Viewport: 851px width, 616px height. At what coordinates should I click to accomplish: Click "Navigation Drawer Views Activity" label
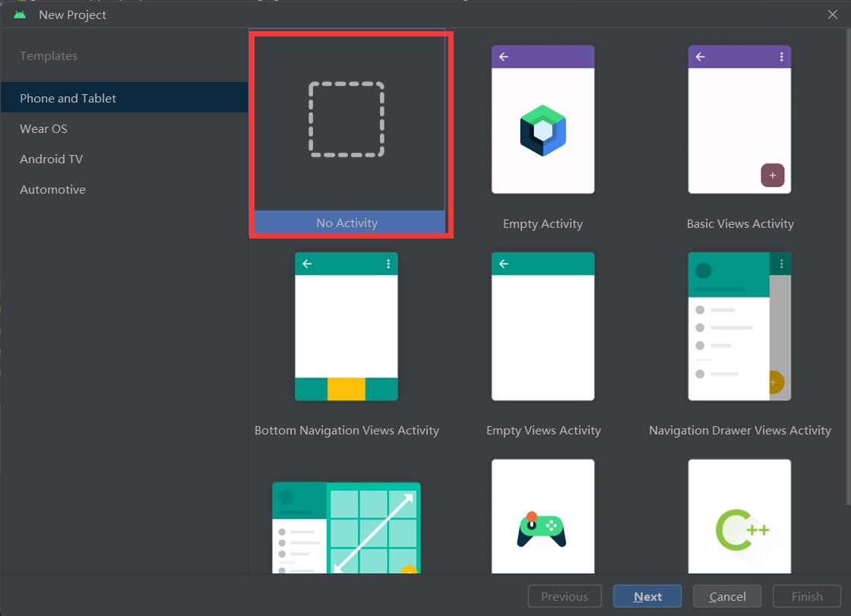coord(740,431)
